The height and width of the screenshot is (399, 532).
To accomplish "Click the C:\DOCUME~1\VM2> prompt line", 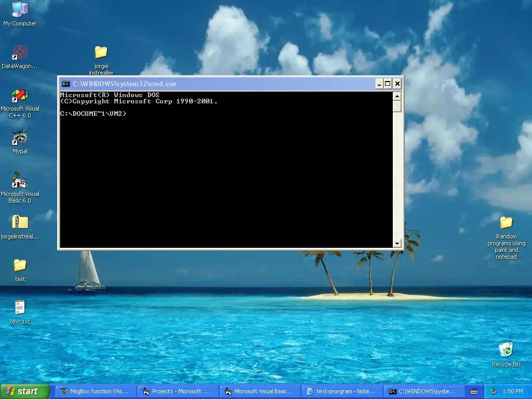I will coord(94,114).
